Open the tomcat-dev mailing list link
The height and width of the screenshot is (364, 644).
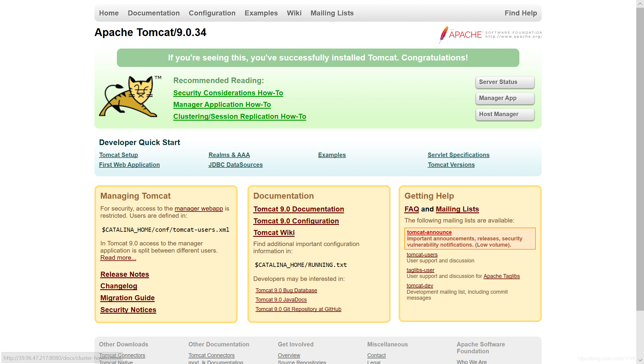tap(420, 286)
